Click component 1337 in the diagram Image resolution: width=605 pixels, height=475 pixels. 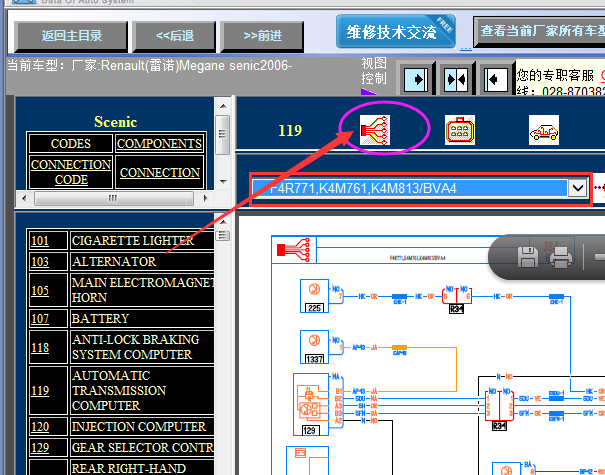click(314, 347)
